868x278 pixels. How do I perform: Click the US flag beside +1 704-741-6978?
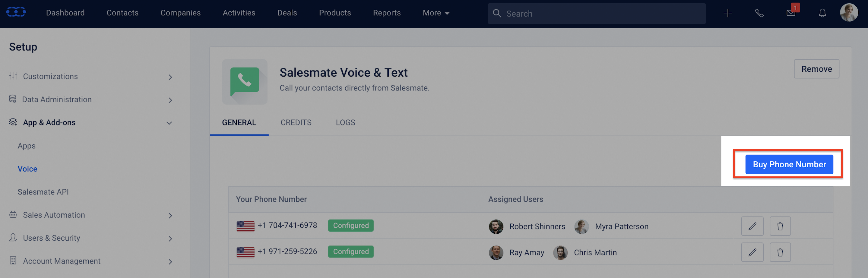245,226
